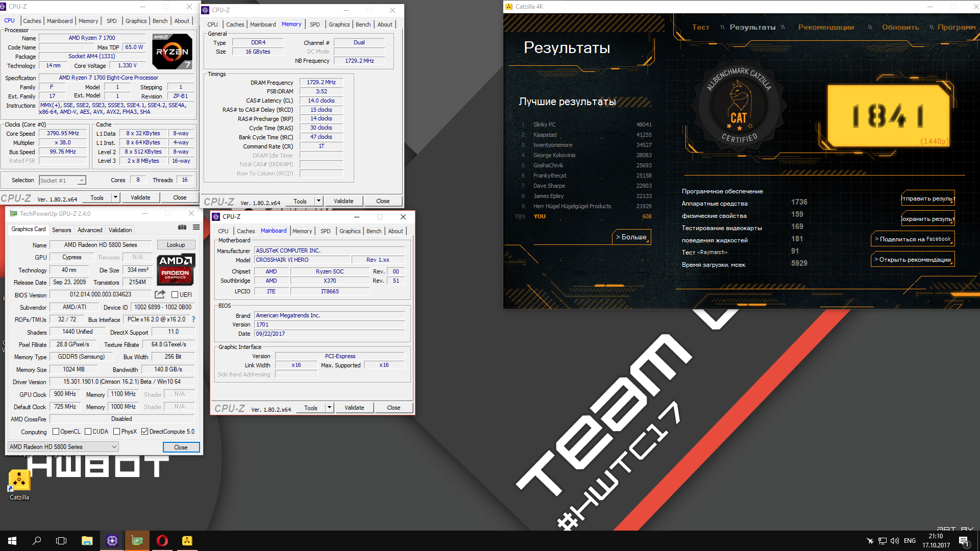
Task: Click Открыть рекомендации button
Action: pyautogui.click(x=913, y=259)
